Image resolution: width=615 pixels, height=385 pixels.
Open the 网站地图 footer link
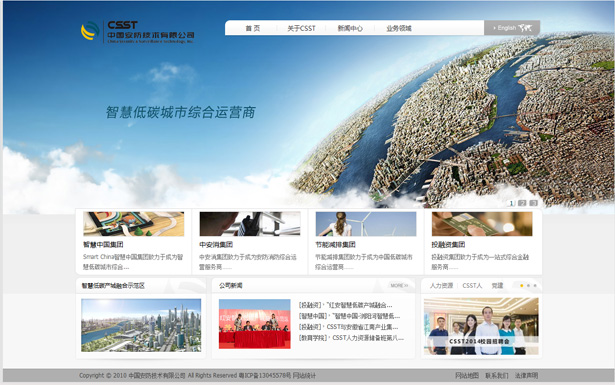467,376
